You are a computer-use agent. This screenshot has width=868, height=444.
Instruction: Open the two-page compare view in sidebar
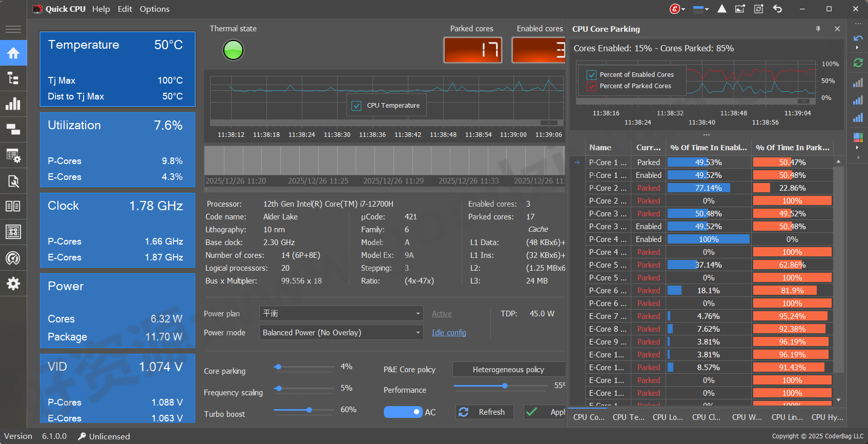pos(13,206)
